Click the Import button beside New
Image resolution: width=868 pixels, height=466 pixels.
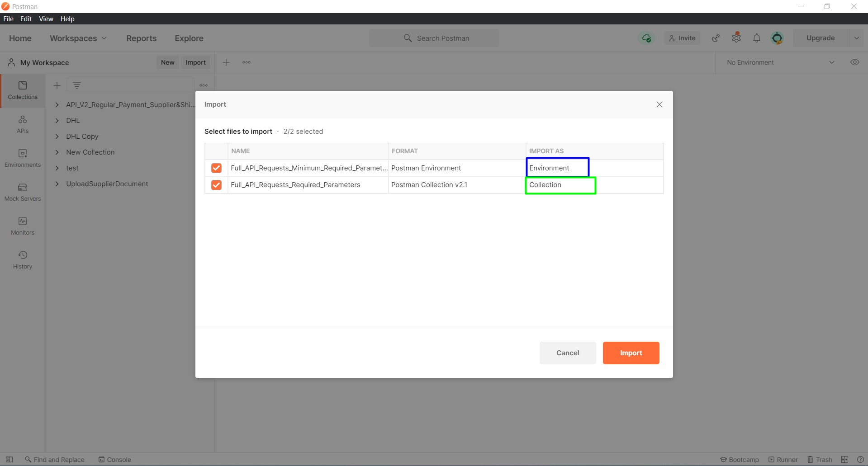[196, 62]
